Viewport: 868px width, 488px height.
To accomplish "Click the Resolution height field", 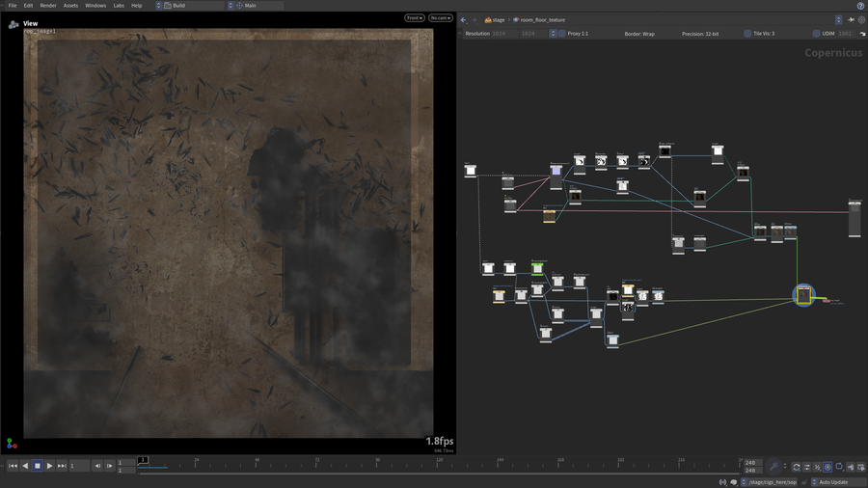I will [x=533, y=34].
